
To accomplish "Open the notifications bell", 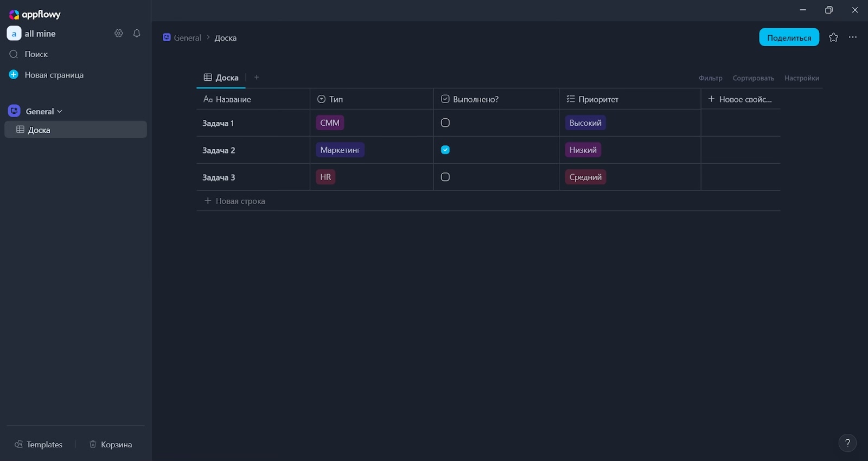I will [x=137, y=34].
